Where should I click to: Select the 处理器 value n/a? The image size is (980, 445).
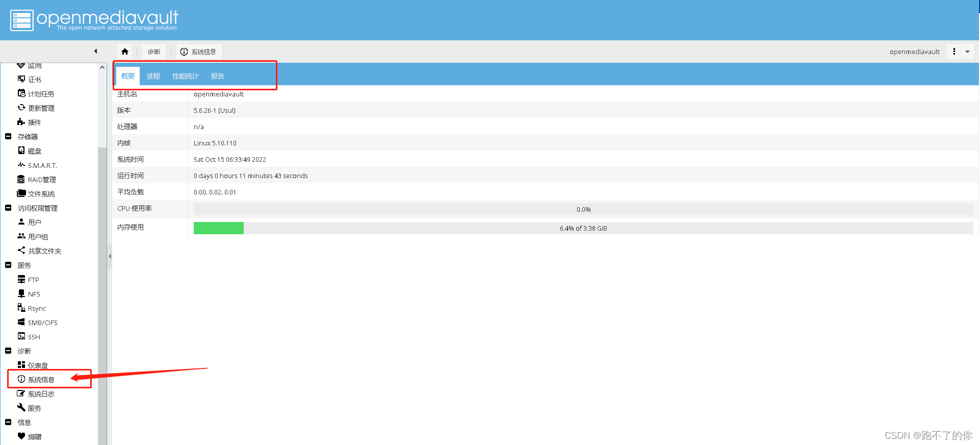pyautogui.click(x=199, y=127)
